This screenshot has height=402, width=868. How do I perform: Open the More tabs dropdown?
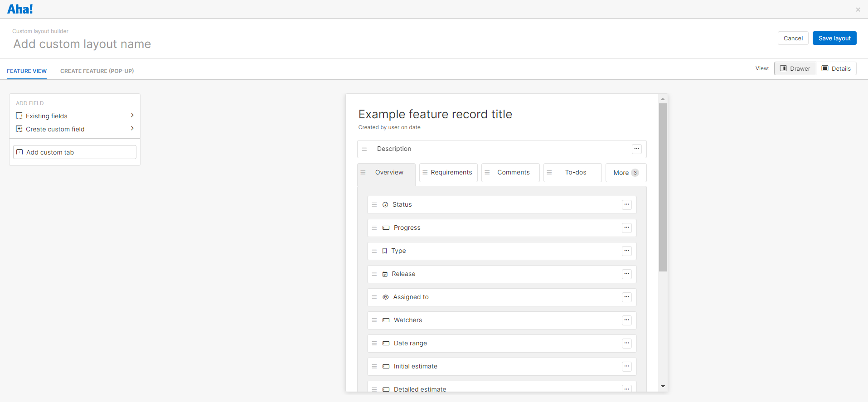click(626, 173)
